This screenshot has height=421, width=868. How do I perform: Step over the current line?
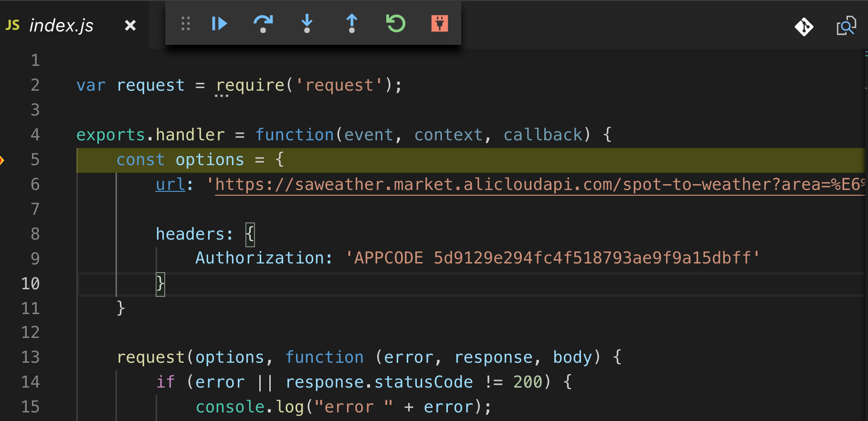(x=263, y=23)
